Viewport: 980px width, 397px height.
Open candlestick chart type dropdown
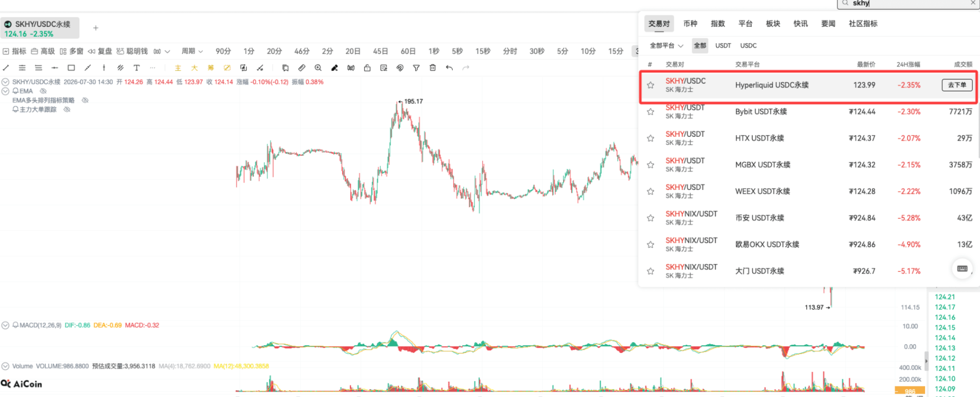(162, 51)
